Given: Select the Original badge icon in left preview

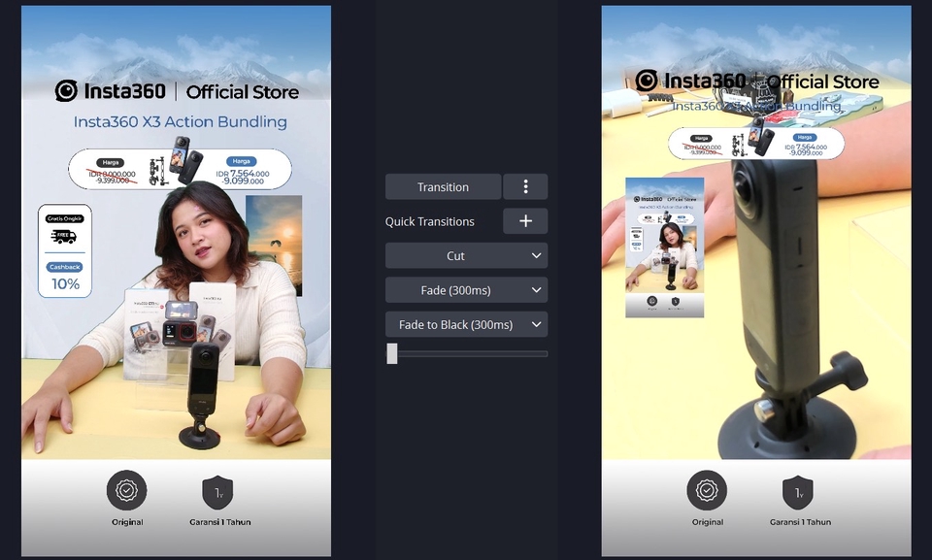Looking at the screenshot, I should (127, 491).
